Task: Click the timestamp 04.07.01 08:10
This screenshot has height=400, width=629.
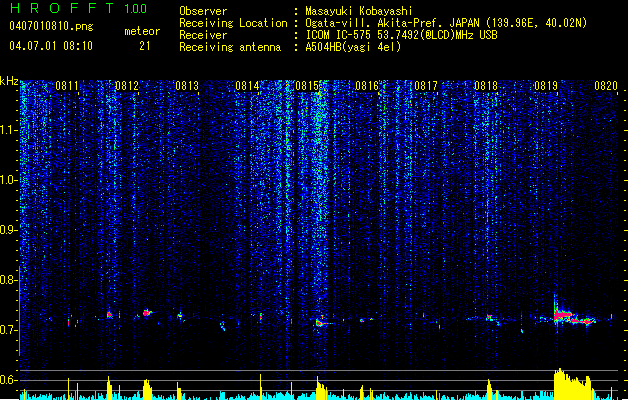Action: pos(51,46)
